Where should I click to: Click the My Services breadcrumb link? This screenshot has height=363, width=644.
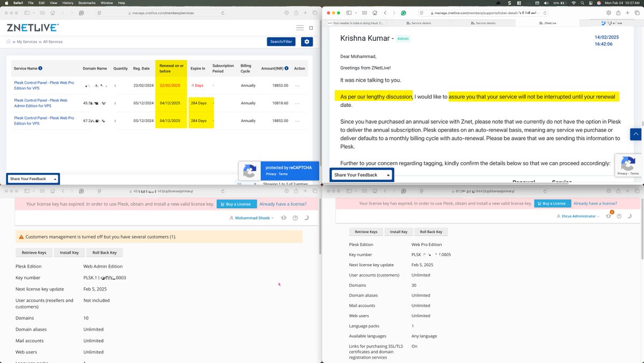pyautogui.click(x=27, y=41)
